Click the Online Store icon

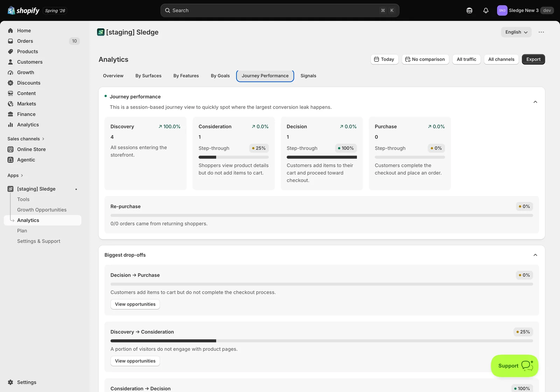click(10, 149)
